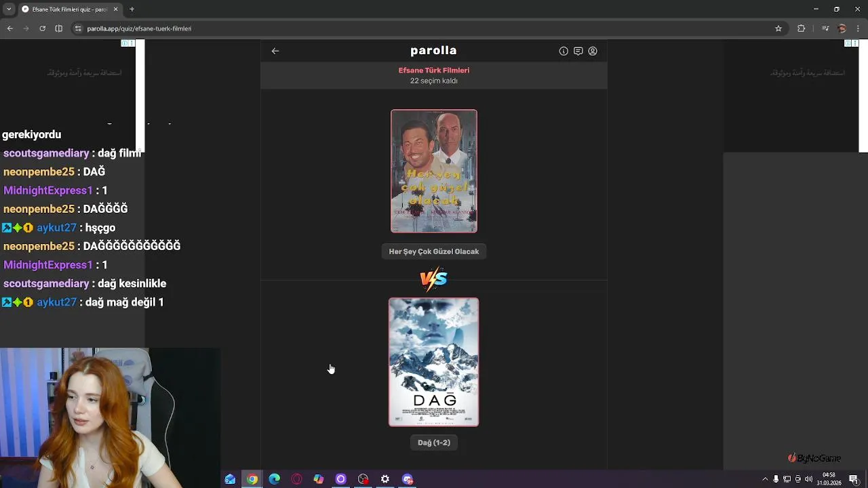The width and height of the screenshot is (868, 488).
Task: Click chat username scoutsgamediary saying dağ filmi
Action: click(46, 153)
